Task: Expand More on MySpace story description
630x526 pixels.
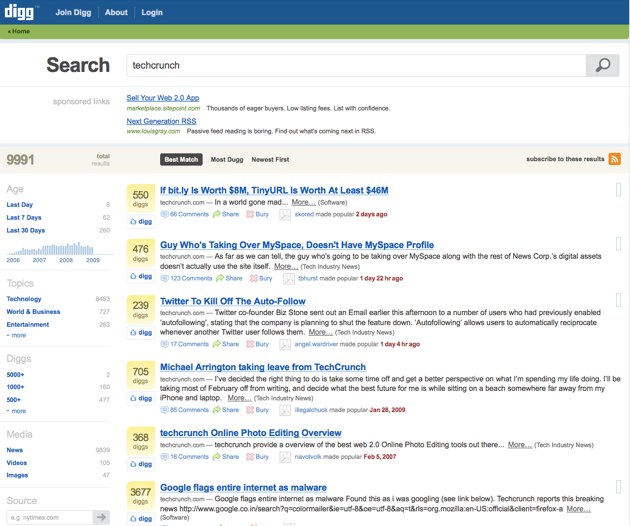Action: coord(286,266)
